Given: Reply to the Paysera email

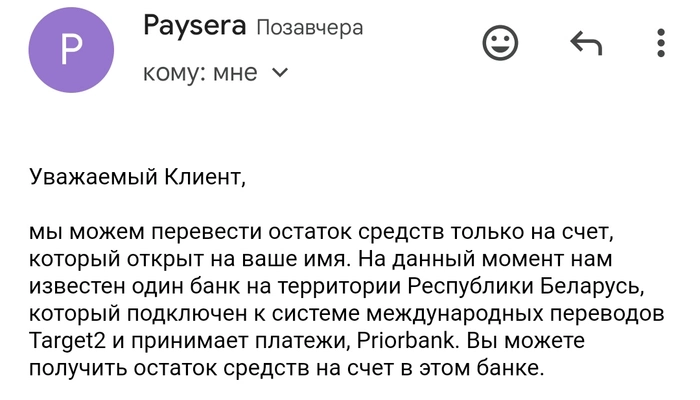Looking at the screenshot, I should [x=586, y=43].
